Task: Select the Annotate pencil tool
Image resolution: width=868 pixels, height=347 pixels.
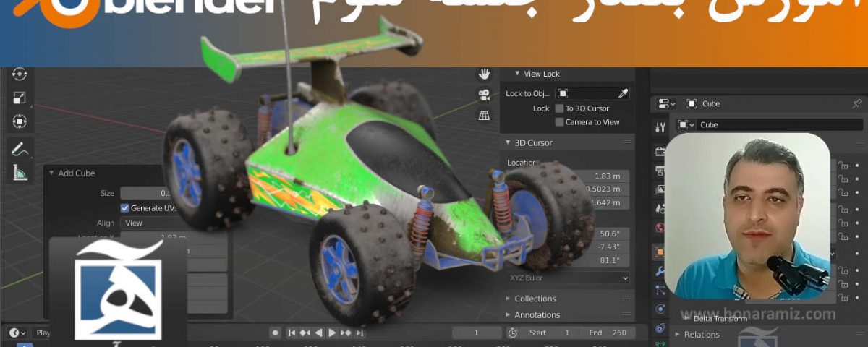Action: (x=20, y=149)
